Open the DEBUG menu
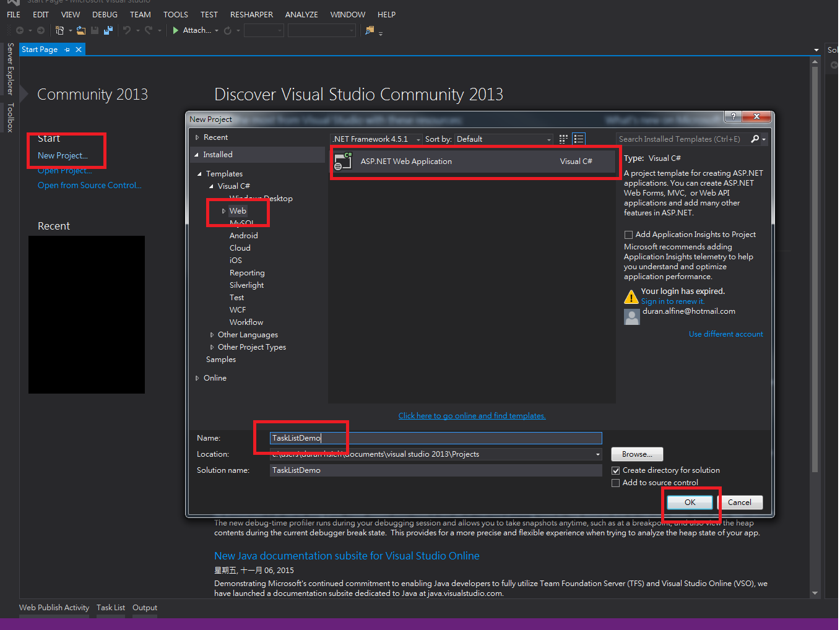Image resolution: width=840 pixels, height=630 pixels. [105, 14]
